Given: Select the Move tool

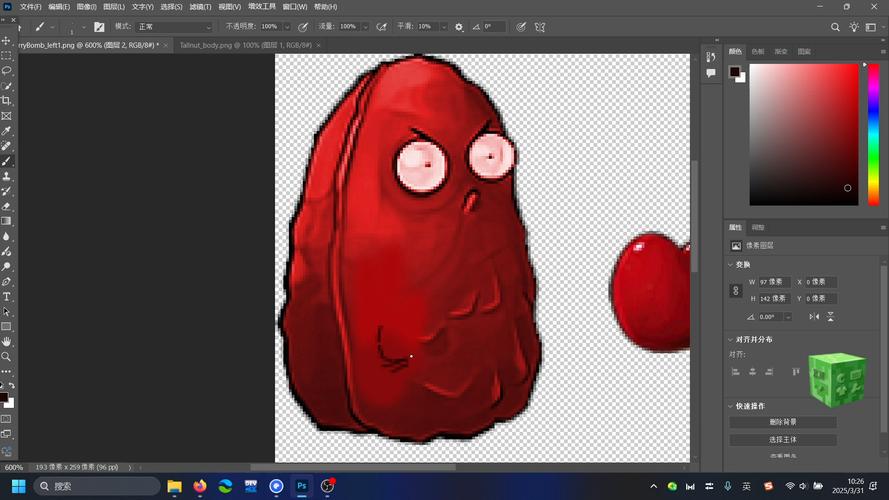Looking at the screenshot, I should point(6,41).
